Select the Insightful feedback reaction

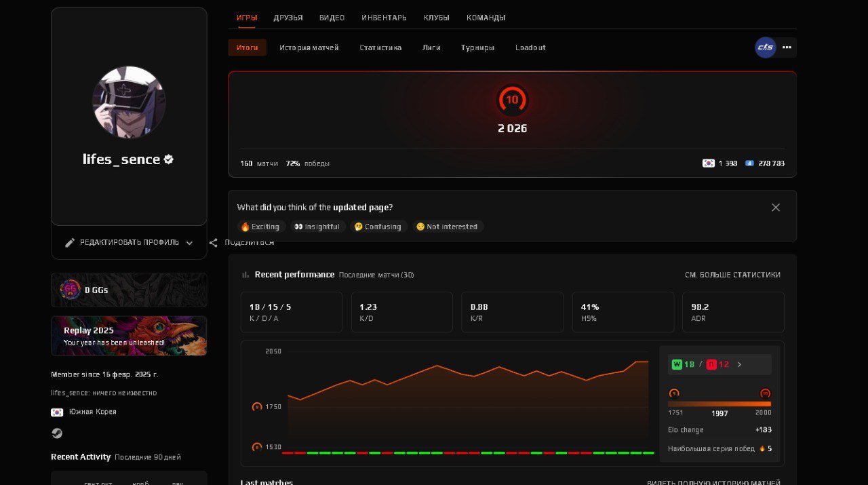point(317,227)
